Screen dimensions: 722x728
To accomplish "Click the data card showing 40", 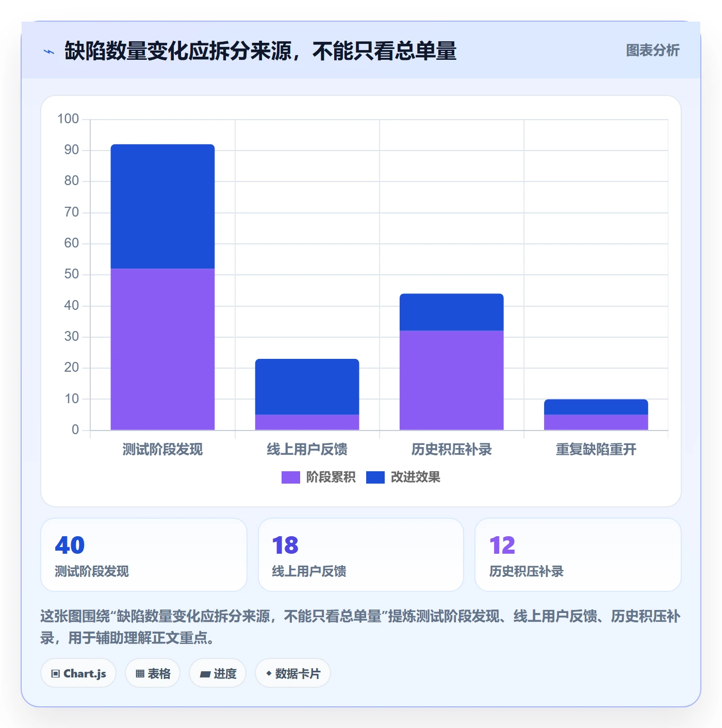I will click(144, 555).
